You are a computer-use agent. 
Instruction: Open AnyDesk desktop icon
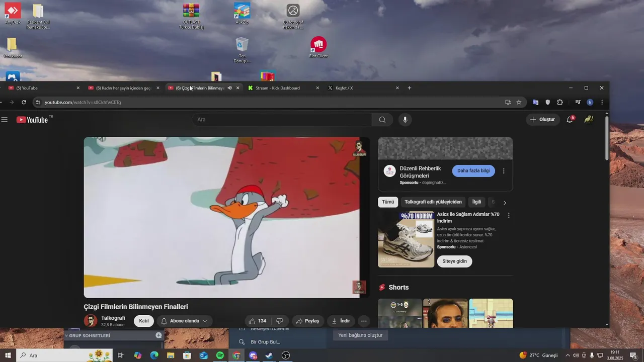click(x=12, y=14)
